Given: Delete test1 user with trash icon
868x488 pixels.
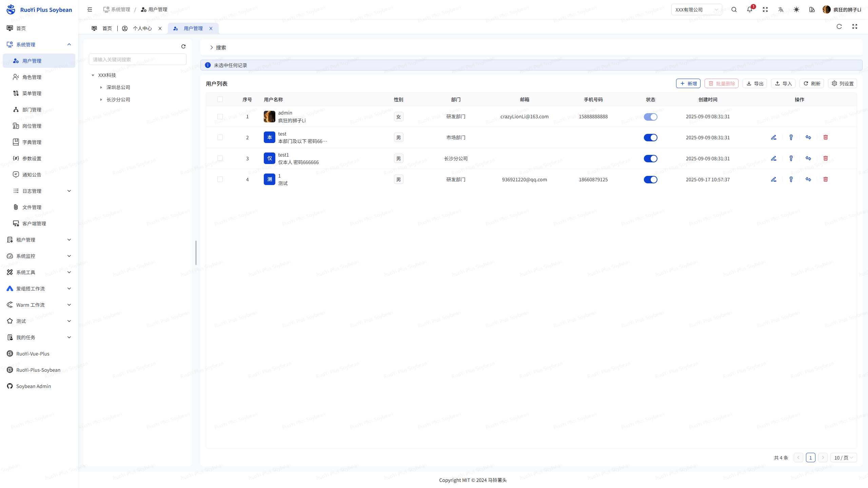Looking at the screenshot, I should click(x=825, y=158).
